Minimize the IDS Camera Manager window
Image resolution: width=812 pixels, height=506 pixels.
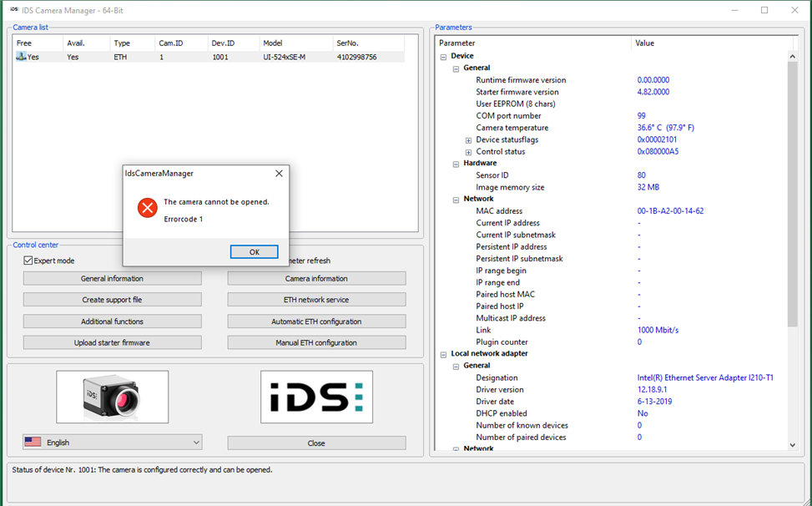[734, 10]
